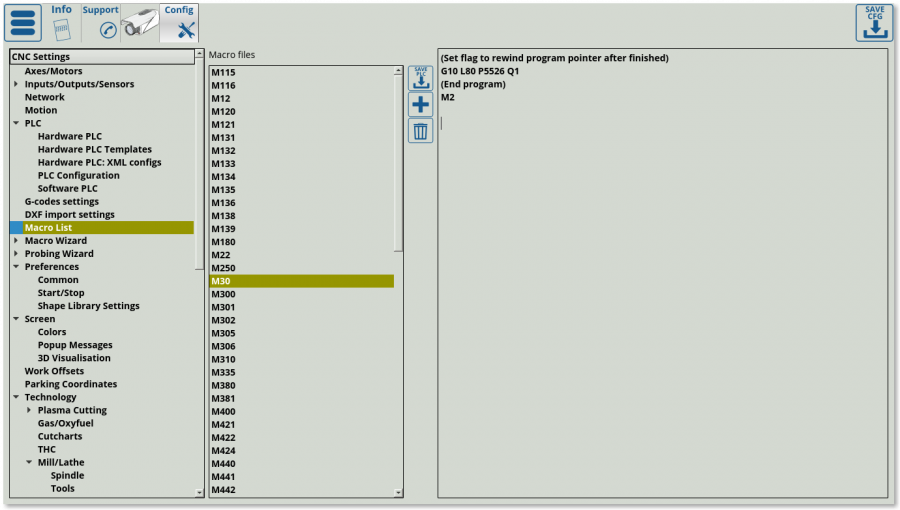This screenshot has width=900, height=510.
Task: Open Software PLC item
Action: coord(67,188)
